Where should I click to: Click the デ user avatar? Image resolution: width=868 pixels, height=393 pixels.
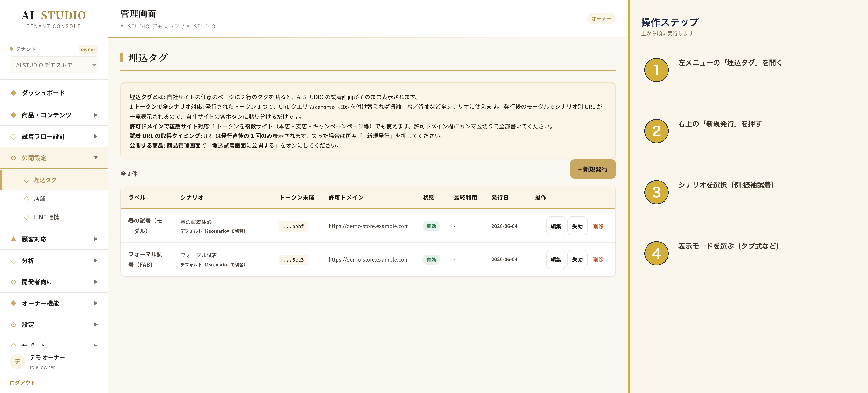(x=17, y=362)
